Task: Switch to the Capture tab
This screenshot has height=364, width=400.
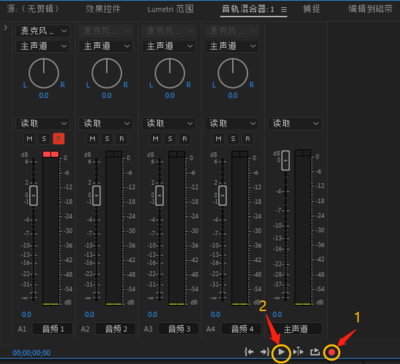Action: 312,9
